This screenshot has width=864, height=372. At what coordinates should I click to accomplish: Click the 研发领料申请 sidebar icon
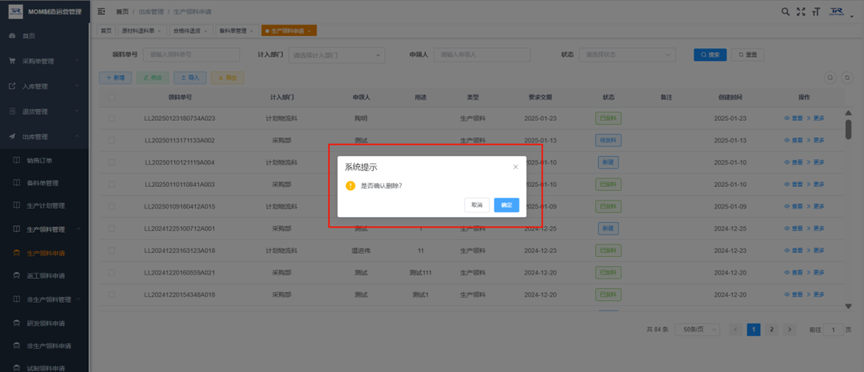point(17,324)
